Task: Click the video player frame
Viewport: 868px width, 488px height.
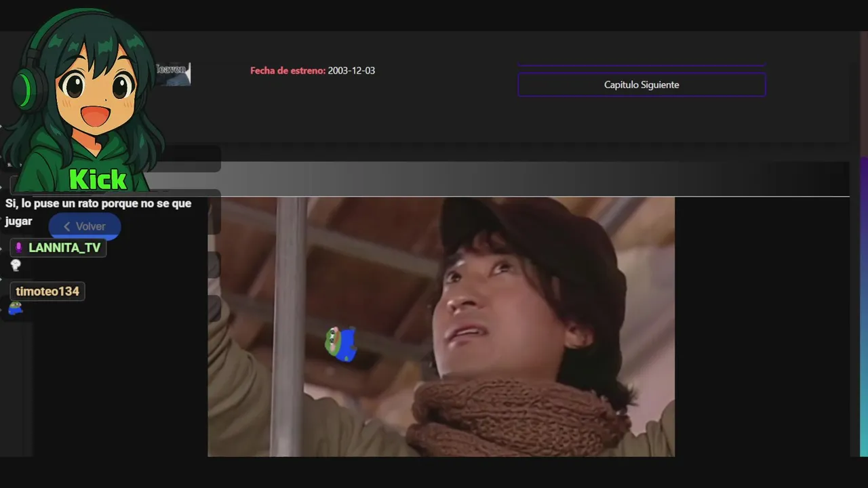Action: [x=441, y=327]
